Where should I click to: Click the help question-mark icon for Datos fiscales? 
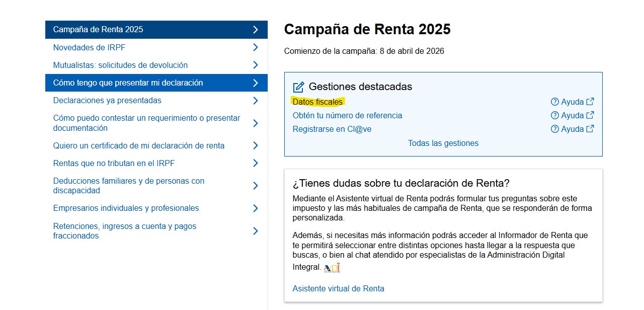tap(555, 102)
